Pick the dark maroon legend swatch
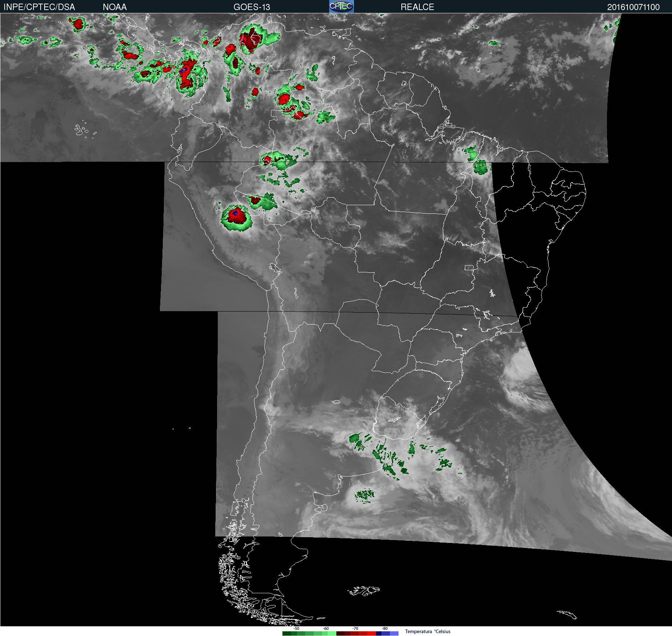The image size is (672, 636). coord(340,633)
